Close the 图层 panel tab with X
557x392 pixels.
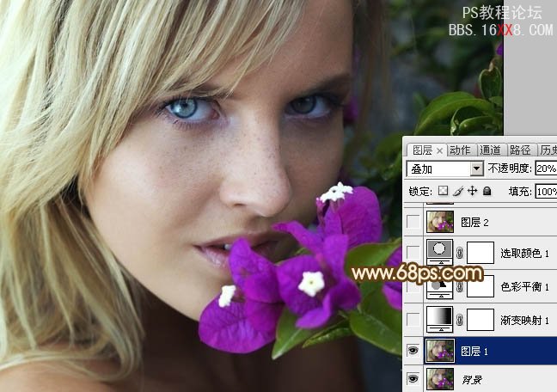[439, 151]
